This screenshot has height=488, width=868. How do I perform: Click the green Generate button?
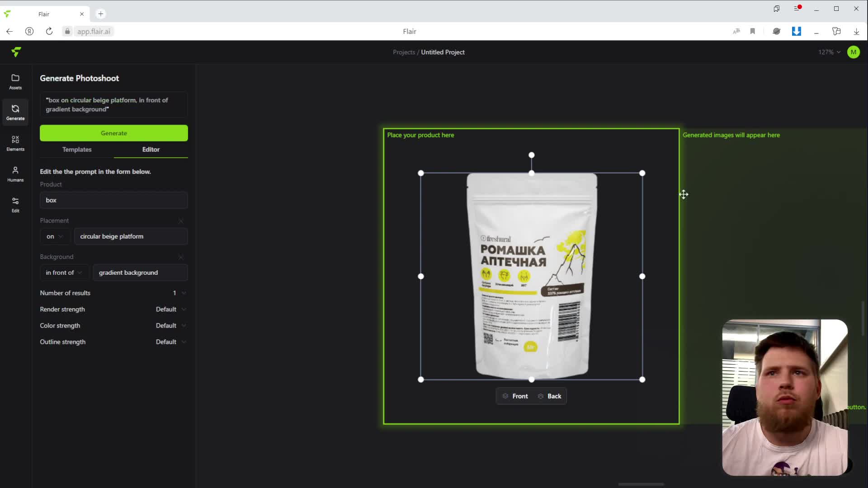click(114, 133)
